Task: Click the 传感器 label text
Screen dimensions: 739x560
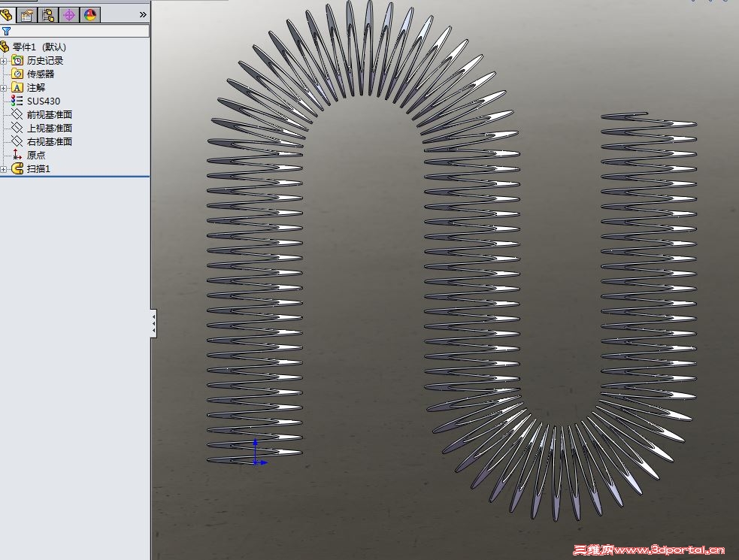Action: [41, 74]
